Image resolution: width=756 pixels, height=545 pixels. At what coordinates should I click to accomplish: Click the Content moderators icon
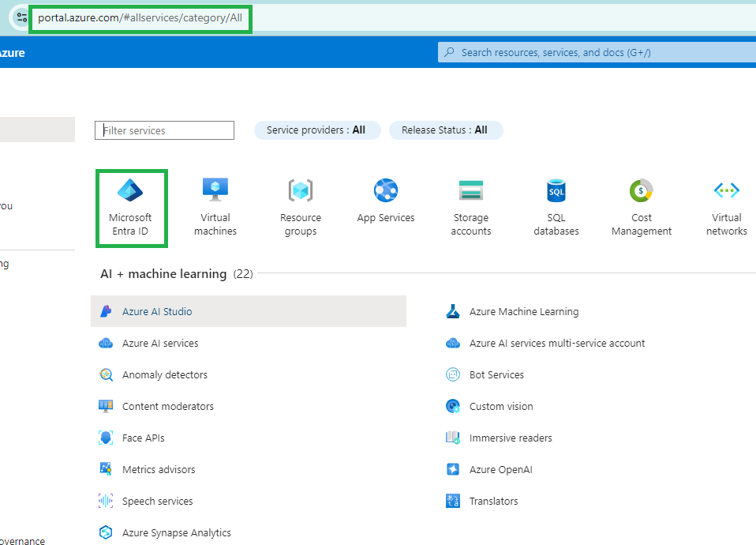(106, 406)
